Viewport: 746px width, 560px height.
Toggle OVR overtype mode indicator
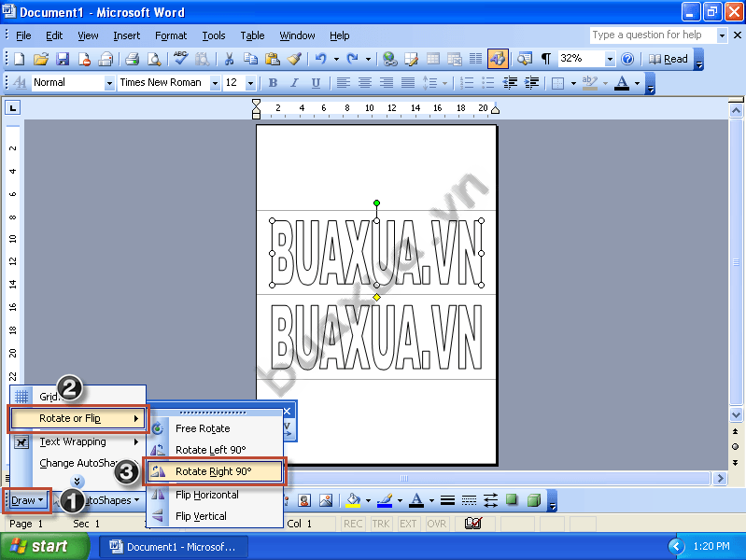pos(436,524)
